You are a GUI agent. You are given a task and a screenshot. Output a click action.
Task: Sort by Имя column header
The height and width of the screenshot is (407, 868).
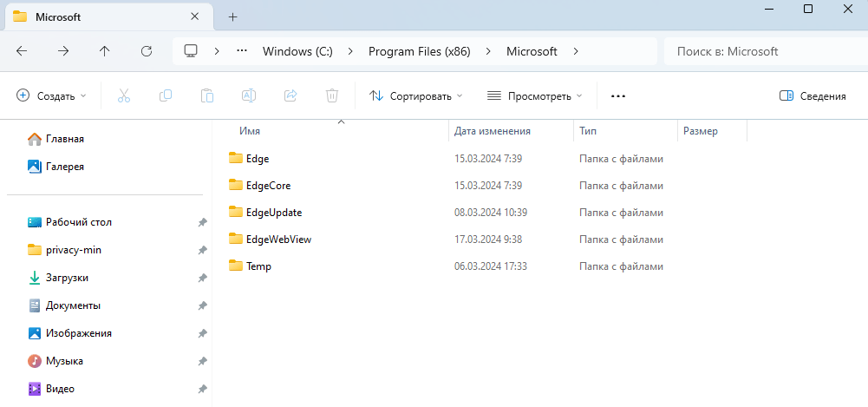tap(250, 131)
